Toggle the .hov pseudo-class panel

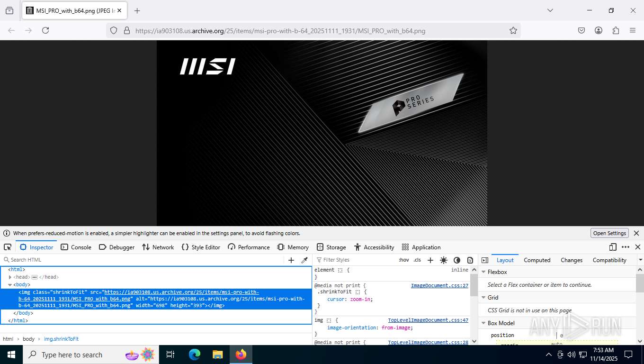404,260
